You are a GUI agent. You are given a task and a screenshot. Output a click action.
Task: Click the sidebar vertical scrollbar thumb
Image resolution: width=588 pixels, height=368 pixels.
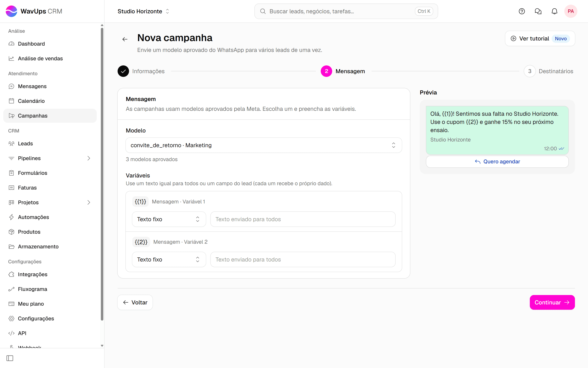point(102,174)
